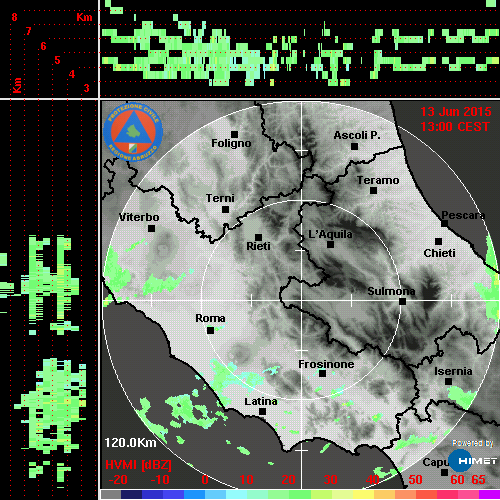
Task: Click the time text 13:00 CEST
Action: (455, 127)
